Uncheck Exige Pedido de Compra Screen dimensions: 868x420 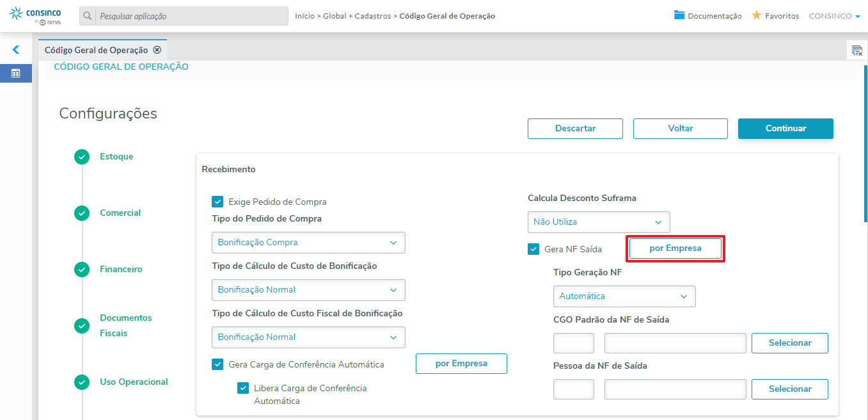coord(217,202)
